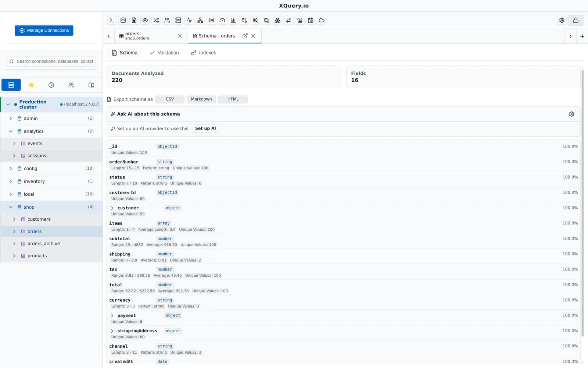Click the left-right transfer arrows icon

(x=288, y=20)
